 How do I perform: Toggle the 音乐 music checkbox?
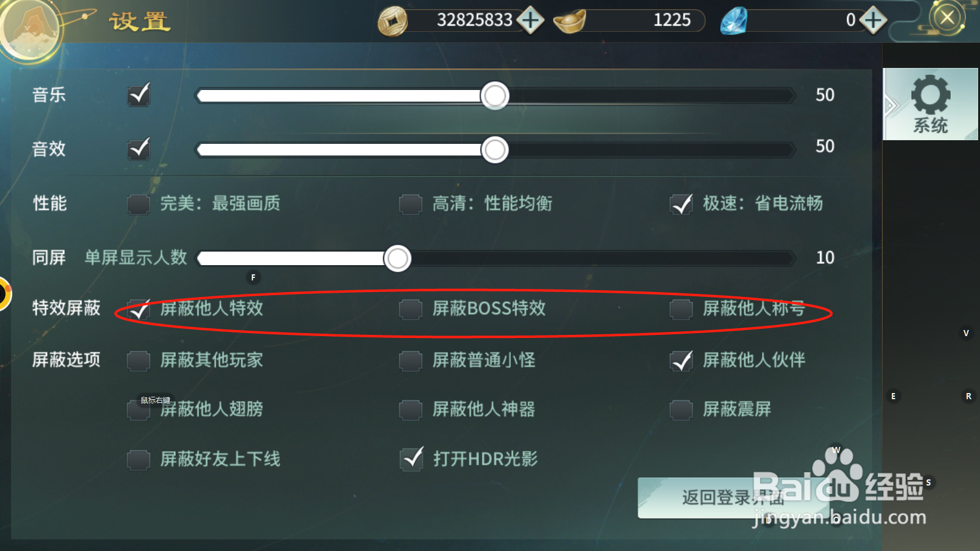(139, 95)
